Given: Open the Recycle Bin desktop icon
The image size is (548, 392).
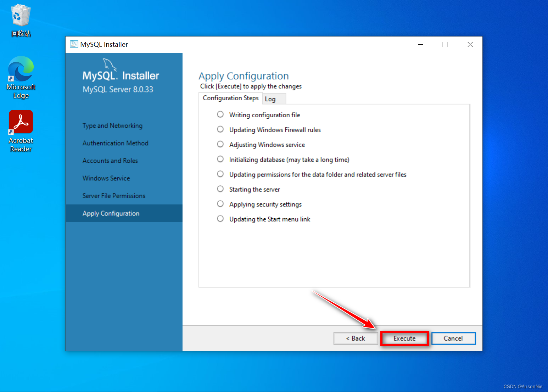Looking at the screenshot, I should (x=21, y=21).
